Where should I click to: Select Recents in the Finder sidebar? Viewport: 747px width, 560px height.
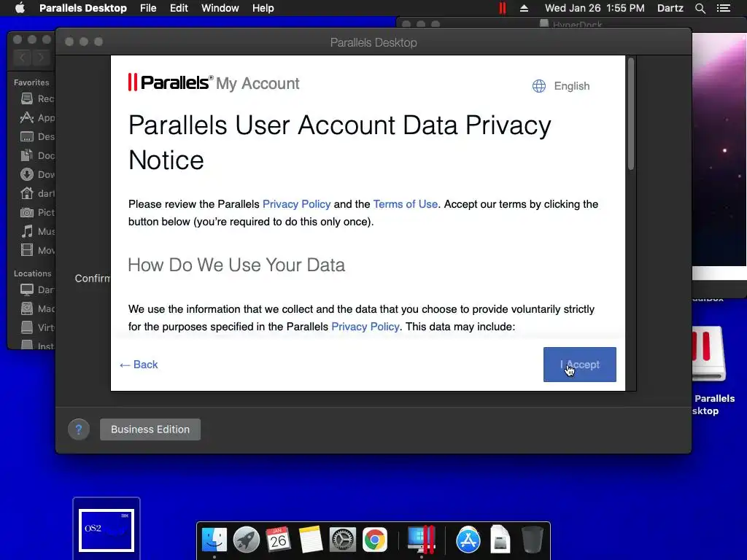click(37, 98)
